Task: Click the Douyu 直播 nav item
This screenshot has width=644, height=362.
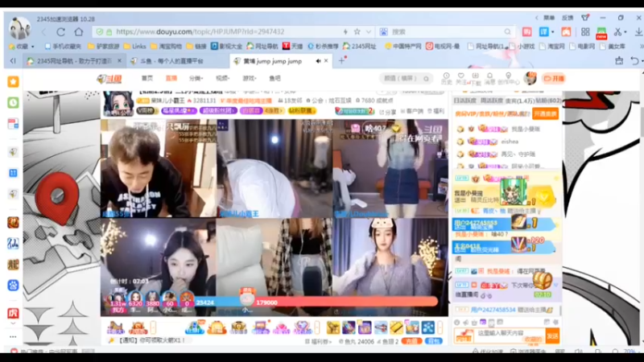Action: click(x=171, y=78)
